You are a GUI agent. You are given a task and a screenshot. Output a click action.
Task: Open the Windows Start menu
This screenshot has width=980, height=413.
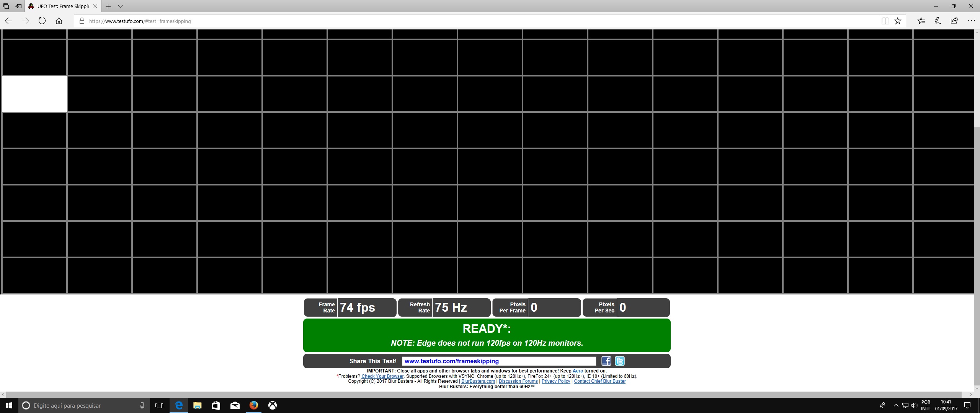click(x=9, y=405)
